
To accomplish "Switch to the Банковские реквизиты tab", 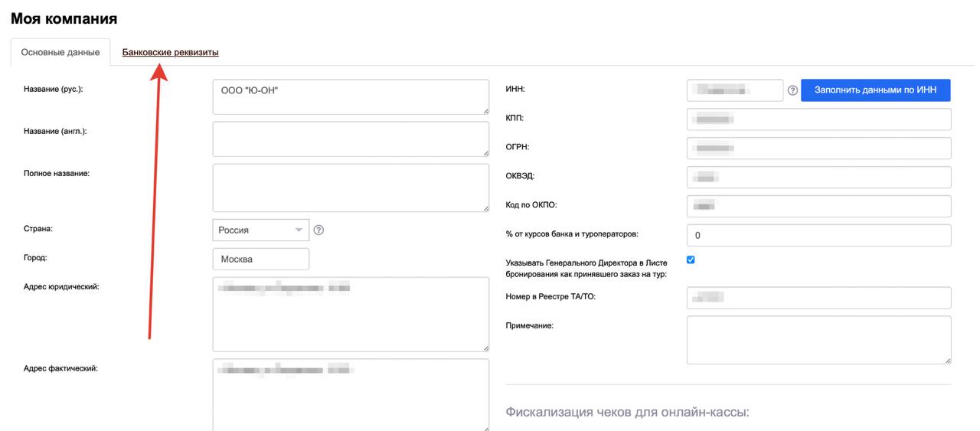I will (170, 52).
